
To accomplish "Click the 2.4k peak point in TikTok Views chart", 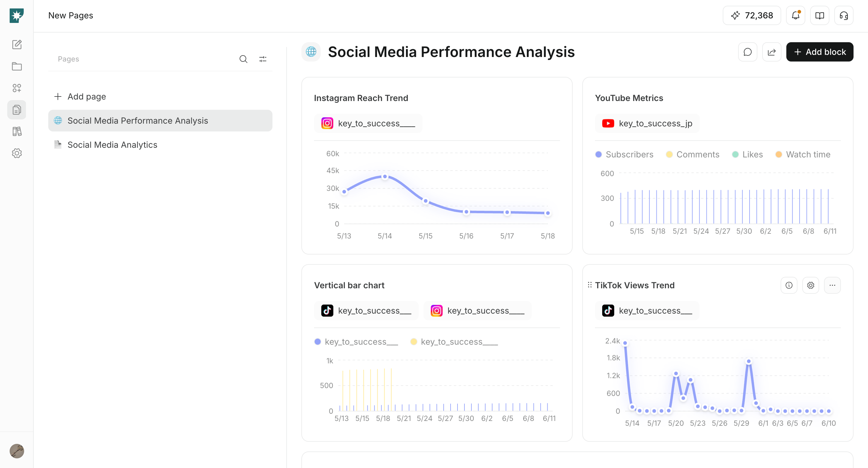I will point(625,343).
